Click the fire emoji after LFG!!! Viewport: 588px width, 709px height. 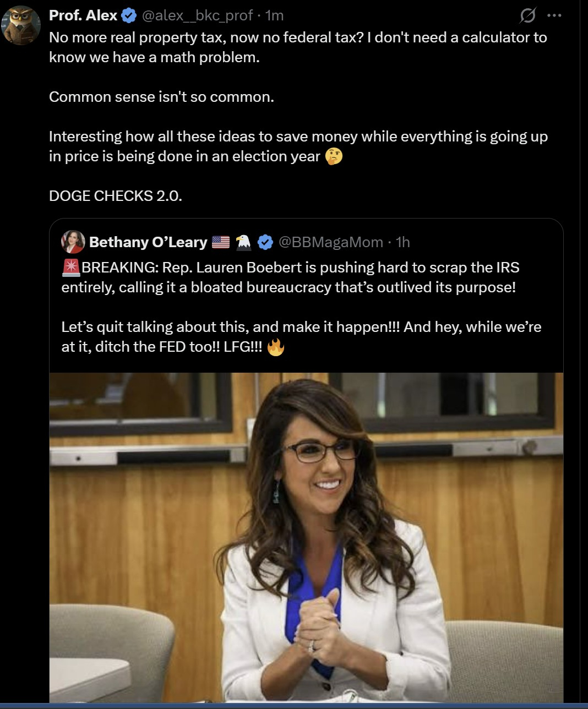tap(276, 347)
